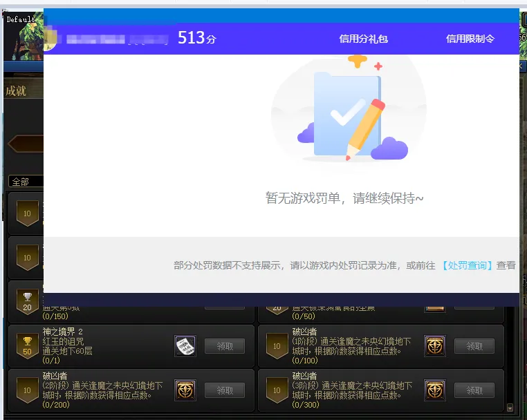Click the 10-point badge of 破凶者 2阶段
This screenshot has height=420, width=527.
pyautogui.click(x=27, y=390)
